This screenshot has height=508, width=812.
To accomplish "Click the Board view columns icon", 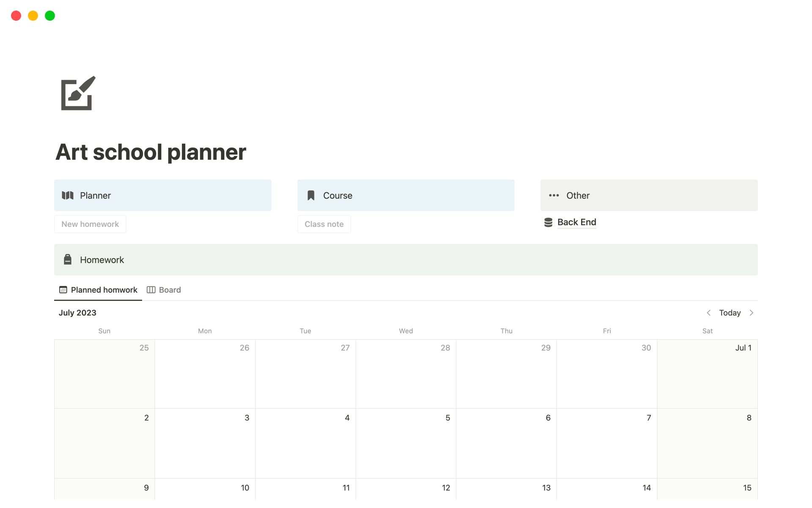I will [x=151, y=290].
